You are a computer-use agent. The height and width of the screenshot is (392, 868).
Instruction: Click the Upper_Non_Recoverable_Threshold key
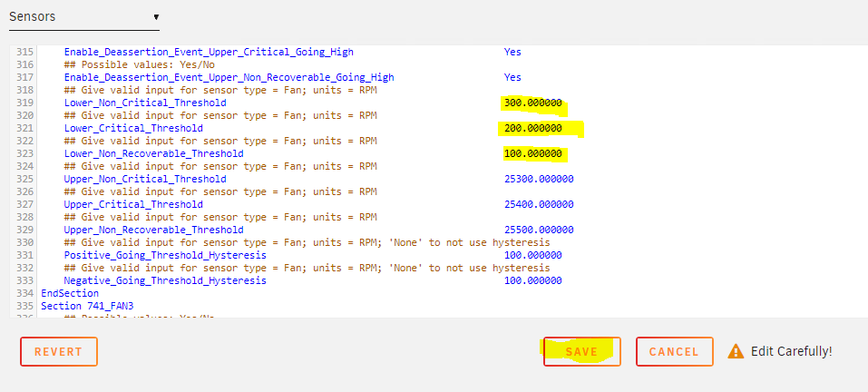pos(154,230)
